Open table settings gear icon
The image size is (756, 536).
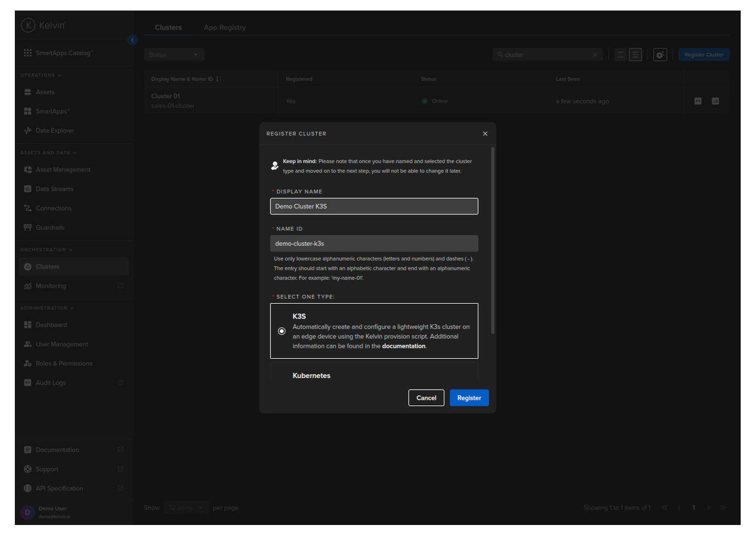(x=660, y=55)
